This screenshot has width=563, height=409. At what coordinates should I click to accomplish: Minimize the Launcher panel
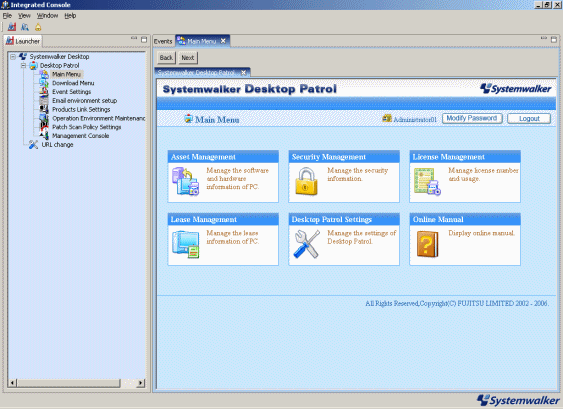coord(134,38)
